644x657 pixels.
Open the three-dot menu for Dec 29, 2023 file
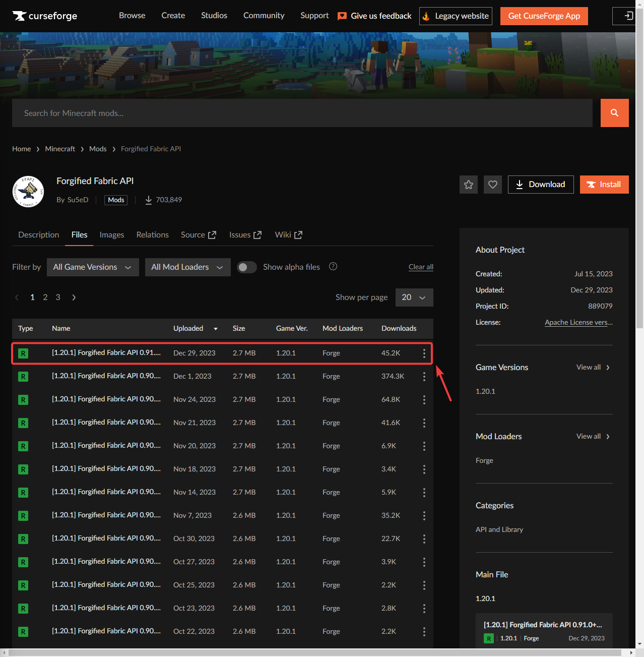(x=424, y=353)
